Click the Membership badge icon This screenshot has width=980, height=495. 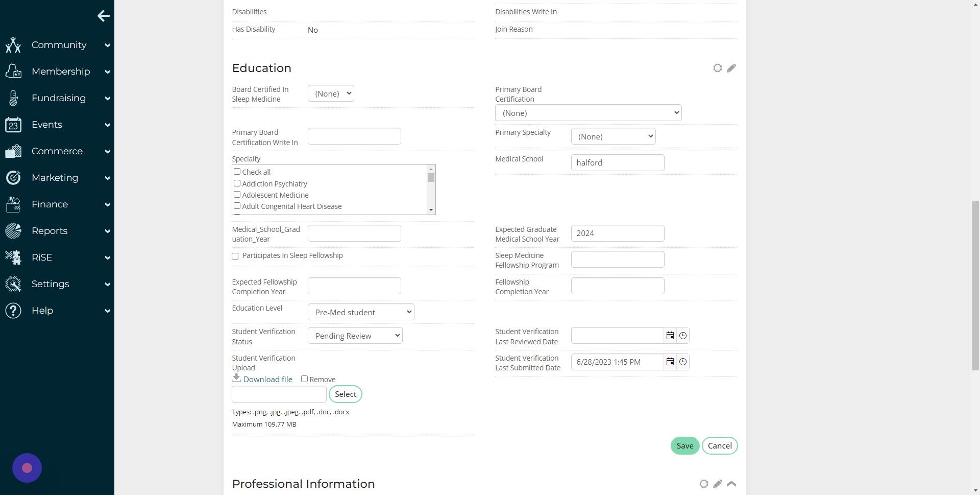[x=13, y=72]
